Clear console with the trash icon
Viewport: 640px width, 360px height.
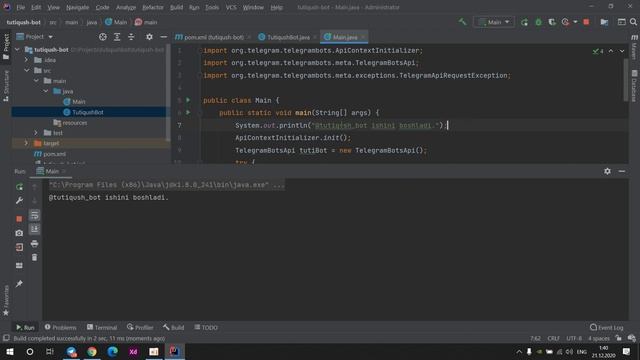click(x=35, y=257)
